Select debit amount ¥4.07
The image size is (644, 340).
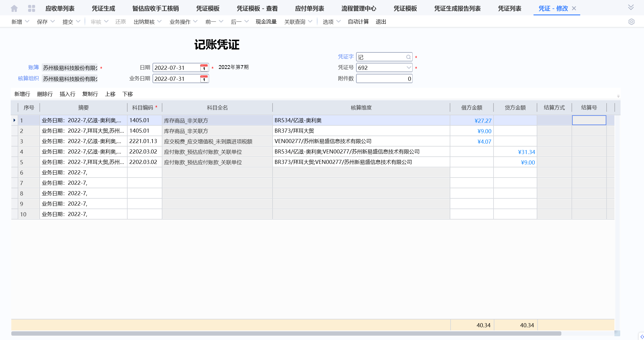coord(472,141)
